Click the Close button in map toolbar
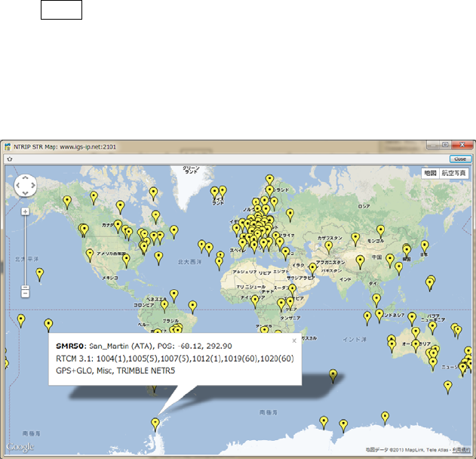The image size is (476, 459). click(x=460, y=159)
